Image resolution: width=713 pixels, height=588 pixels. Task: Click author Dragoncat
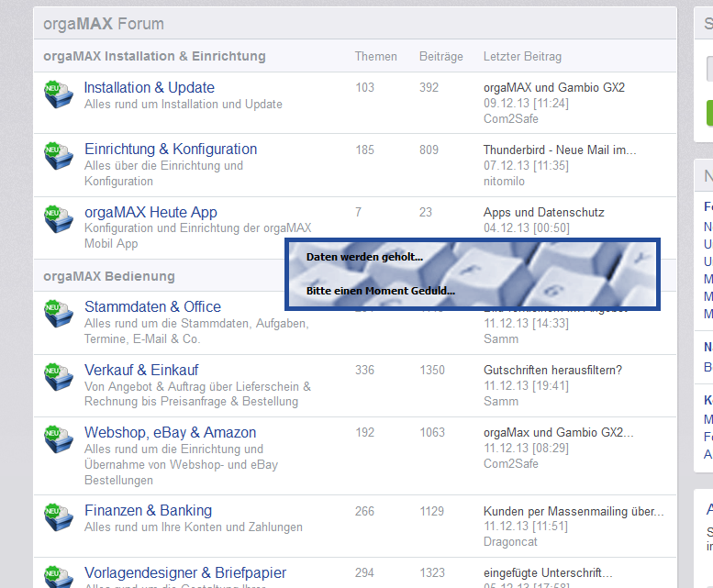click(510, 541)
